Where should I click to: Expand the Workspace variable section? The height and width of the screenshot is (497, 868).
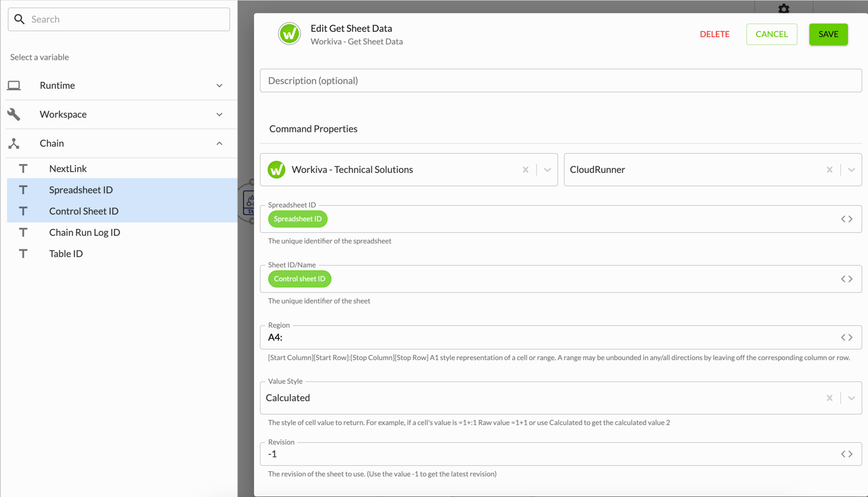point(219,114)
